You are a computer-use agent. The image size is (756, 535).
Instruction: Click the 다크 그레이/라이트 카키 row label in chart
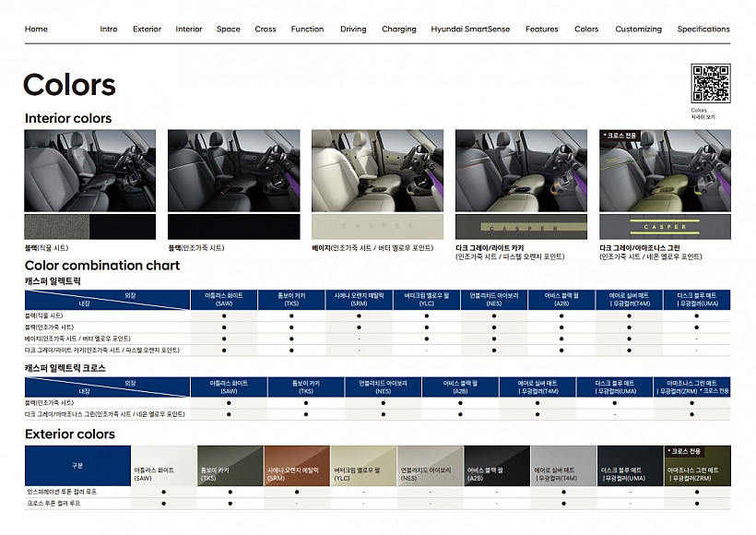click(x=101, y=351)
